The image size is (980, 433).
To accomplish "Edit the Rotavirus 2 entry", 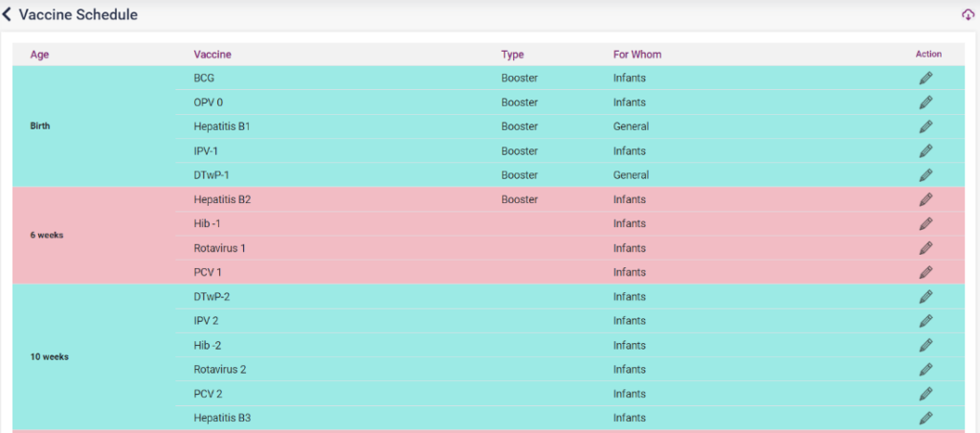I will click(925, 370).
